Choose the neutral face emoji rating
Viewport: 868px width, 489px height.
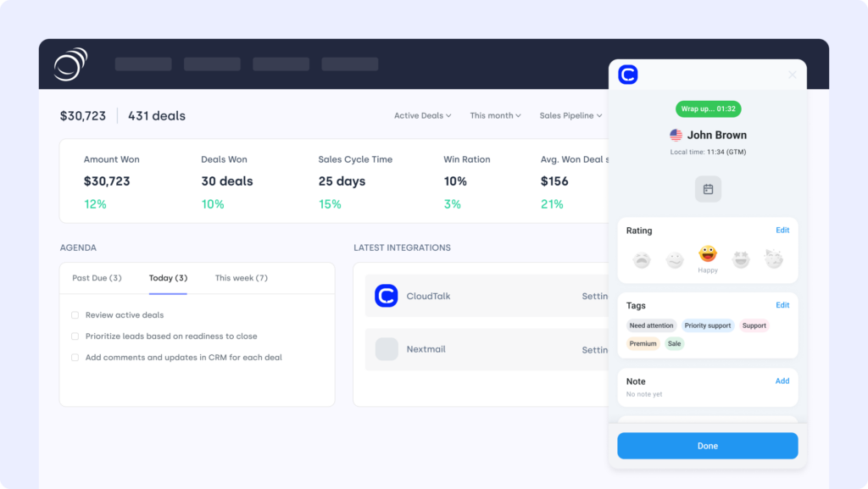click(675, 259)
